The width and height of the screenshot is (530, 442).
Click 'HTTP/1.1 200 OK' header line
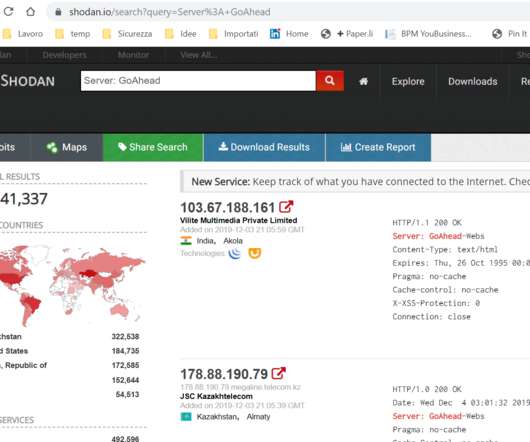[427, 222]
